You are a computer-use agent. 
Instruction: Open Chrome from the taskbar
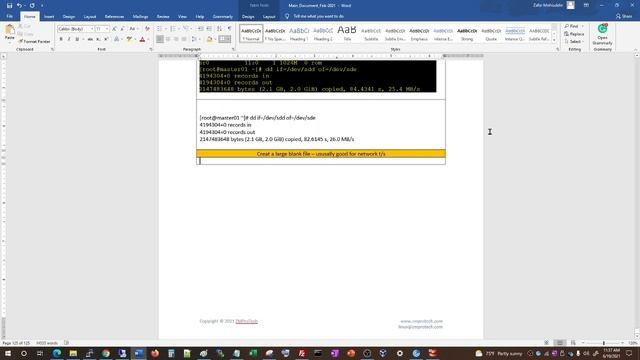(106, 353)
